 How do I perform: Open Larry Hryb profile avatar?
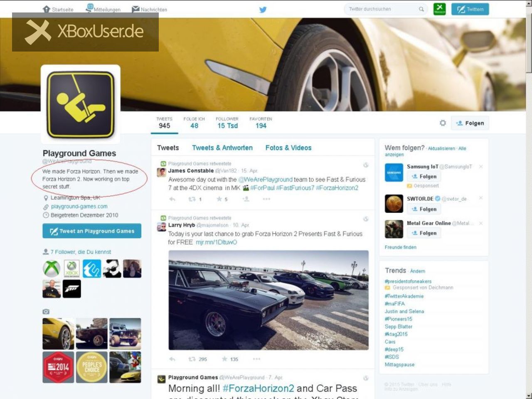(161, 227)
